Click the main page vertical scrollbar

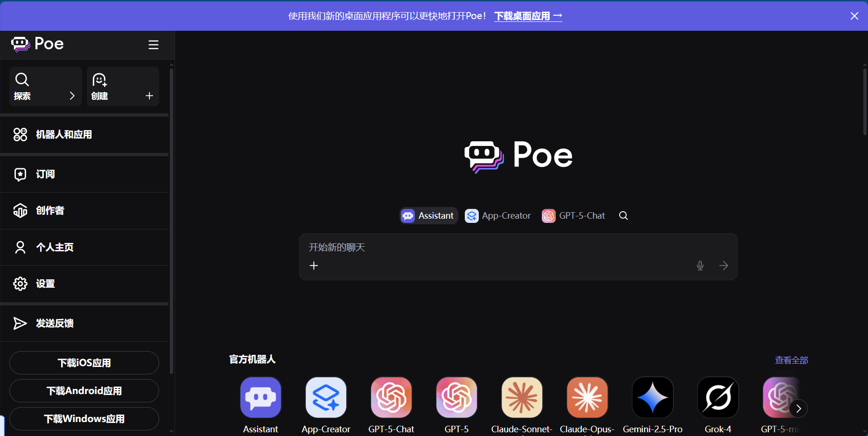[x=865, y=102]
